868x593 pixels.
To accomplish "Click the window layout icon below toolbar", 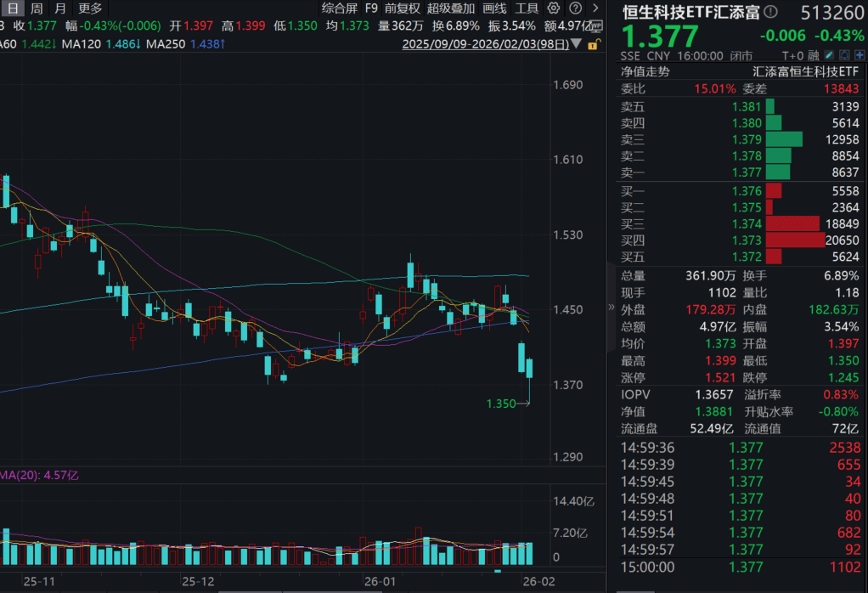I will click(x=595, y=26).
